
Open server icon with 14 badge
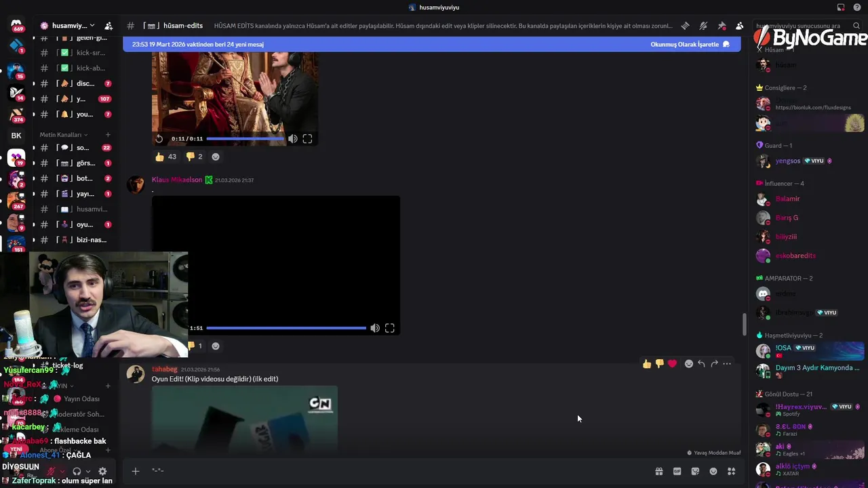click(16, 92)
